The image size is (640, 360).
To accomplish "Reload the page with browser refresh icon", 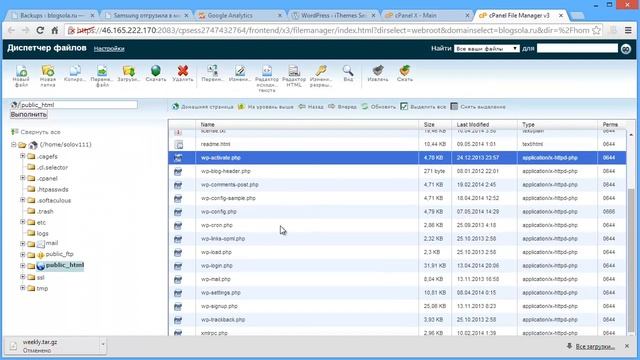I will click(40, 30).
